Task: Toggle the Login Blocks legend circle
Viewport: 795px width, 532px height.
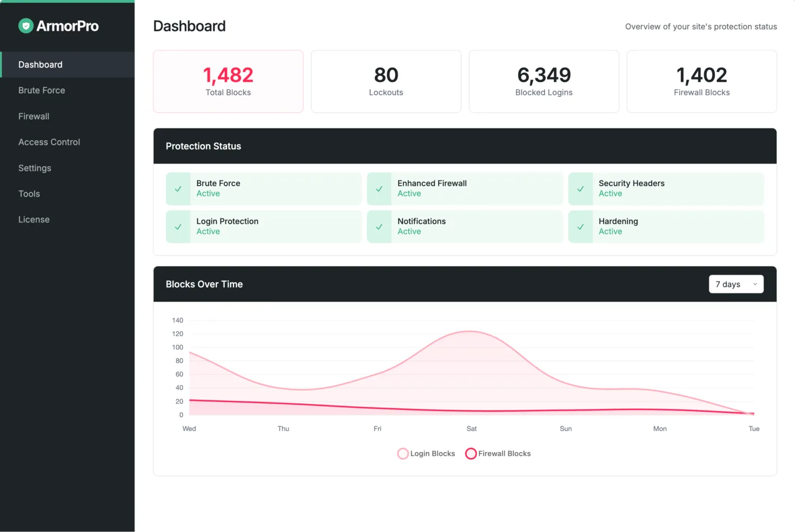Action: 403,454
